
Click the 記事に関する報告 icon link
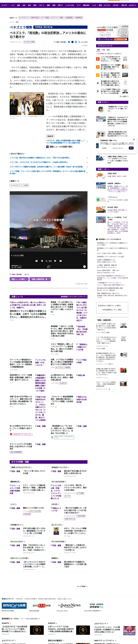(x=81, y=284)
